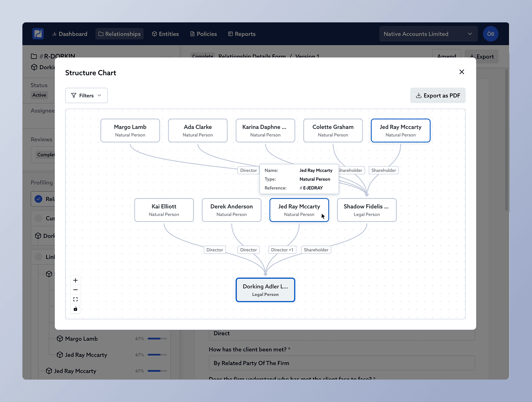Toggle the blue checked circle next to Relationship
This screenshot has width=532, height=402.
(39, 199)
